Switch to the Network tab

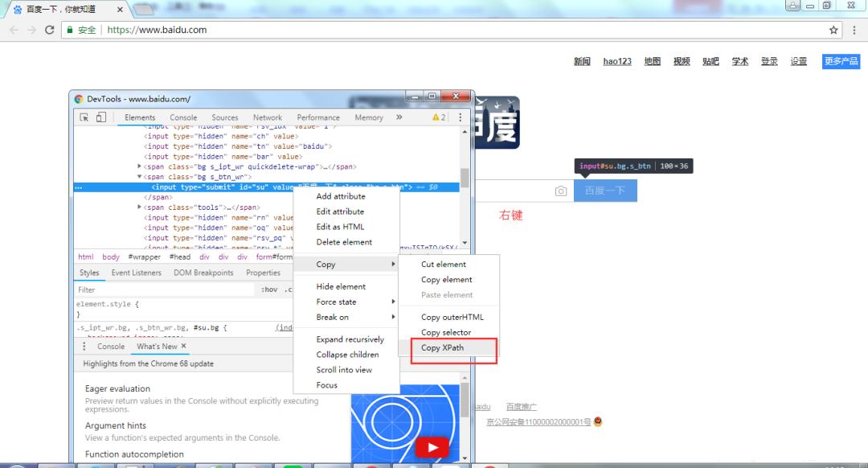pos(268,117)
